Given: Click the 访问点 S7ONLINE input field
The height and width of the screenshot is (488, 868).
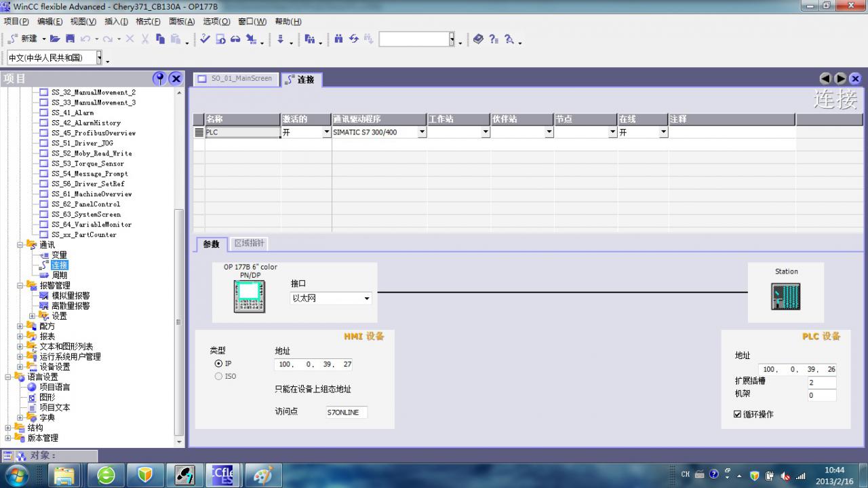Looking at the screenshot, I should pos(347,412).
